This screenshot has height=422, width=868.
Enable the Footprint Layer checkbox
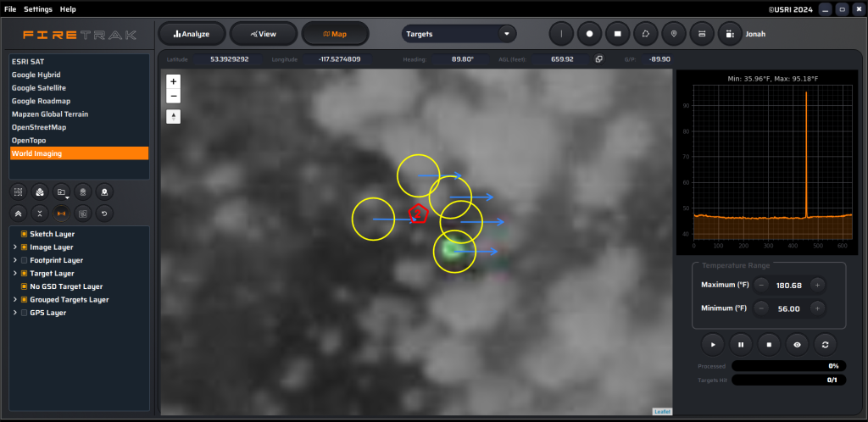pyautogui.click(x=24, y=260)
